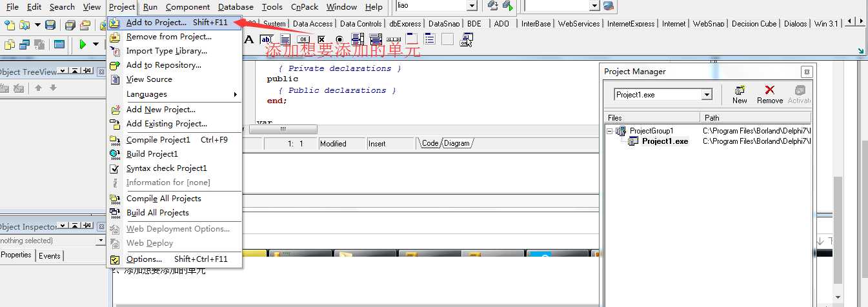The width and height of the screenshot is (868, 307).
Task: Open the liao desktop layout combo box
Action: [472, 6]
